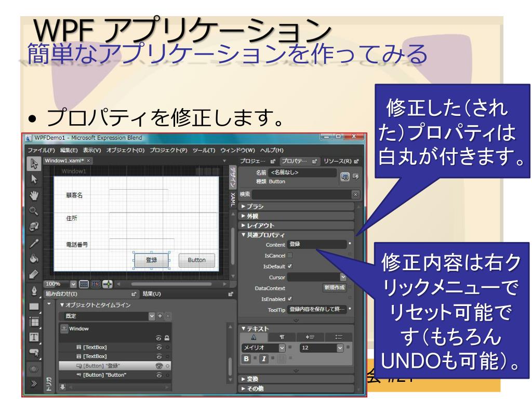Hide the first TextBox layer
Viewport: 532px width, 399px height.
(x=159, y=347)
